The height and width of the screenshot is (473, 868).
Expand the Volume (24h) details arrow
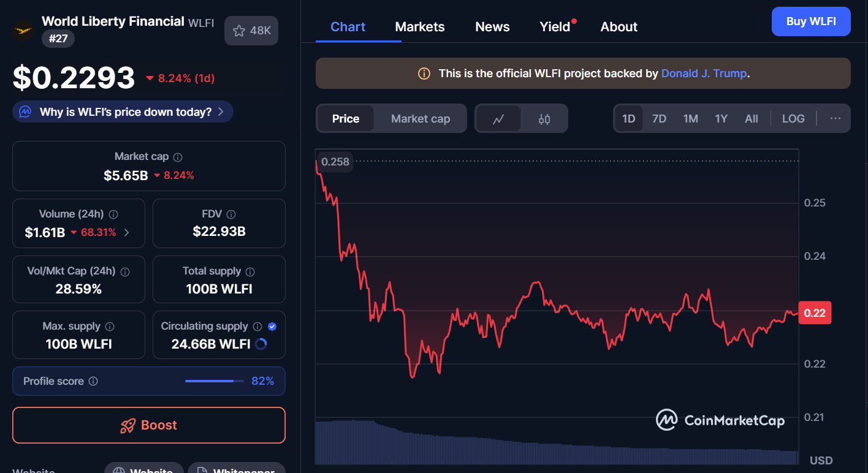[127, 232]
